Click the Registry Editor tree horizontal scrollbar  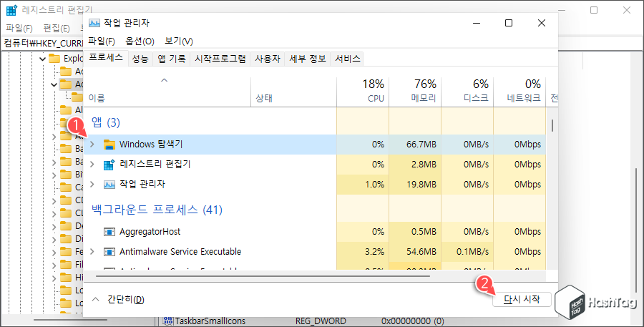pyautogui.click(x=70, y=320)
